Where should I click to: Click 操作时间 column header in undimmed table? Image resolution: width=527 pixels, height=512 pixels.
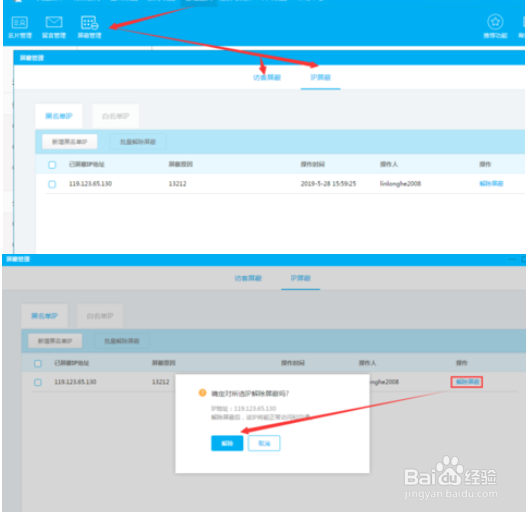click(313, 164)
